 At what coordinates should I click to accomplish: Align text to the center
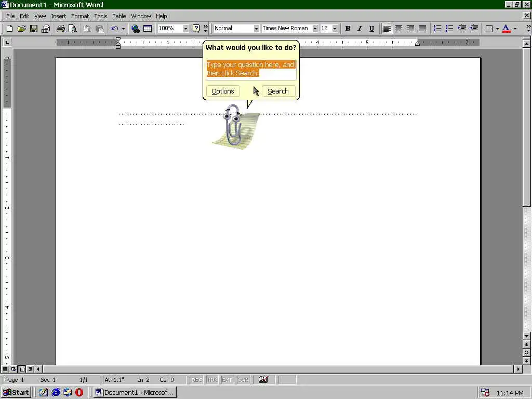pyautogui.click(x=398, y=29)
